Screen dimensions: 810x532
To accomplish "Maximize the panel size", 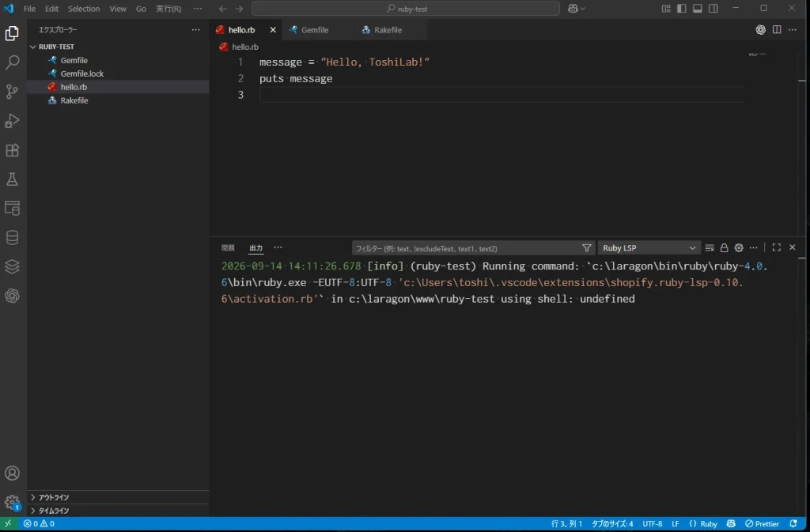I will click(x=777, y=247).
